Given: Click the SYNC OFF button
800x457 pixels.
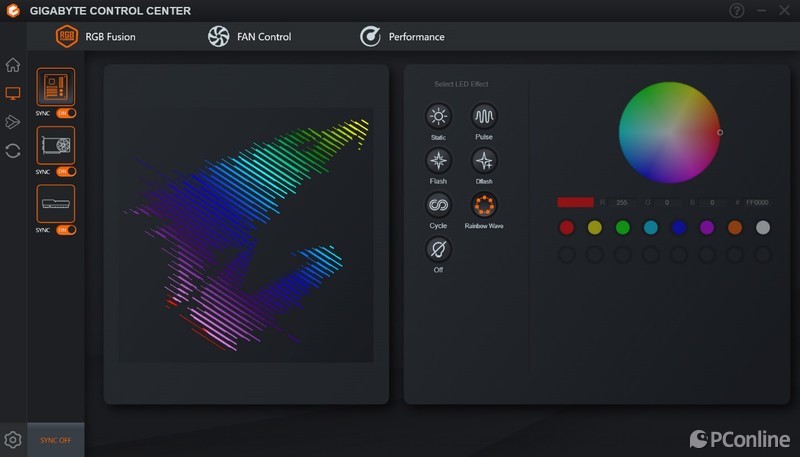Looking at the screenshot, I should pyautogui.click(x=56, y=440).
